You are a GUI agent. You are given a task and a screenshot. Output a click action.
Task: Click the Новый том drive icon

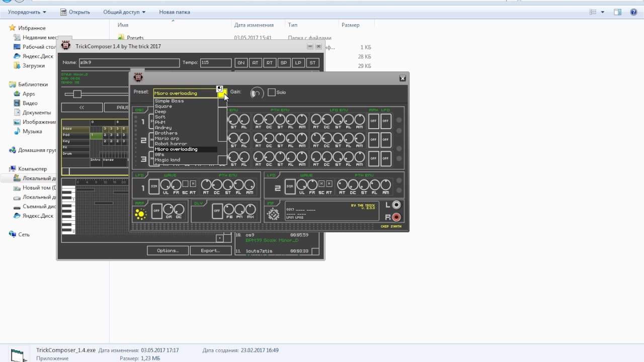pos(17,188)
